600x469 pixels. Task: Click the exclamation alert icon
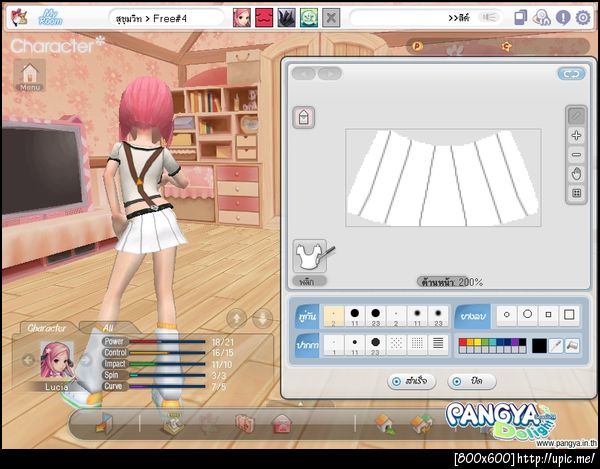tap(563, 18)
